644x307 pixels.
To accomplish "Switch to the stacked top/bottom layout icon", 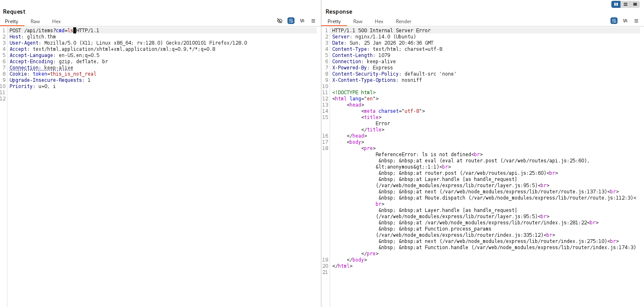I will click(x=625, y=4).
